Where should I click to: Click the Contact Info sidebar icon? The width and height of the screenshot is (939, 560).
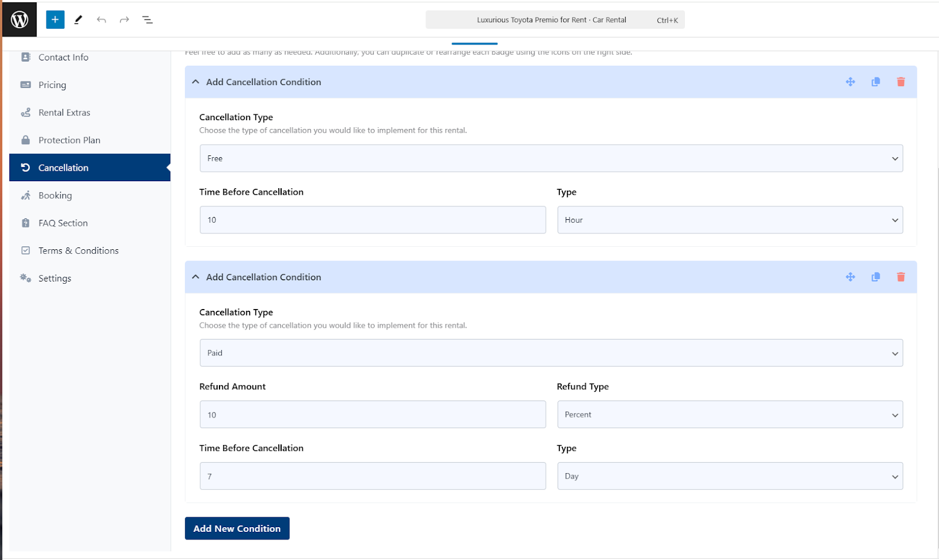point(26,57)
